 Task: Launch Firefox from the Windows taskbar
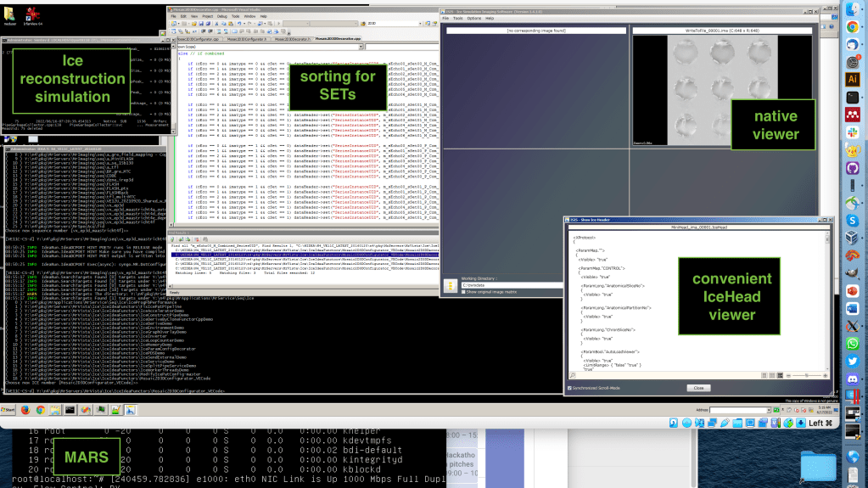(26, 409)
